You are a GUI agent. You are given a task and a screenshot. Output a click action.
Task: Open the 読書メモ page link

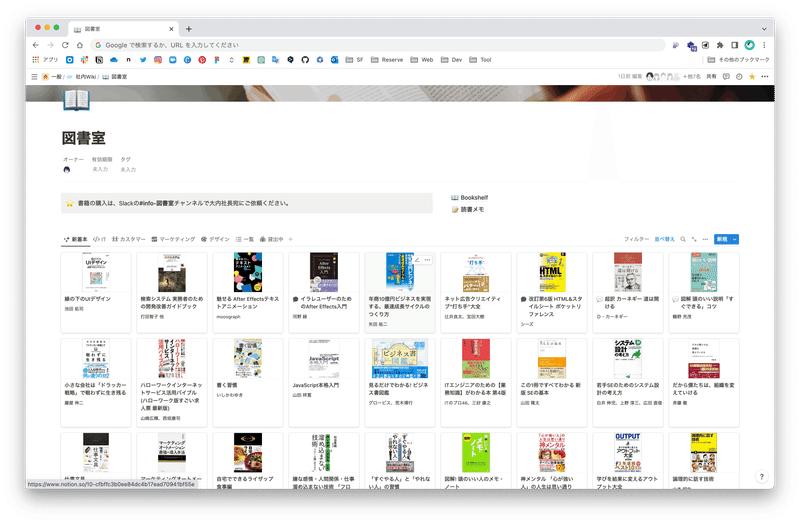coord(468,210)
